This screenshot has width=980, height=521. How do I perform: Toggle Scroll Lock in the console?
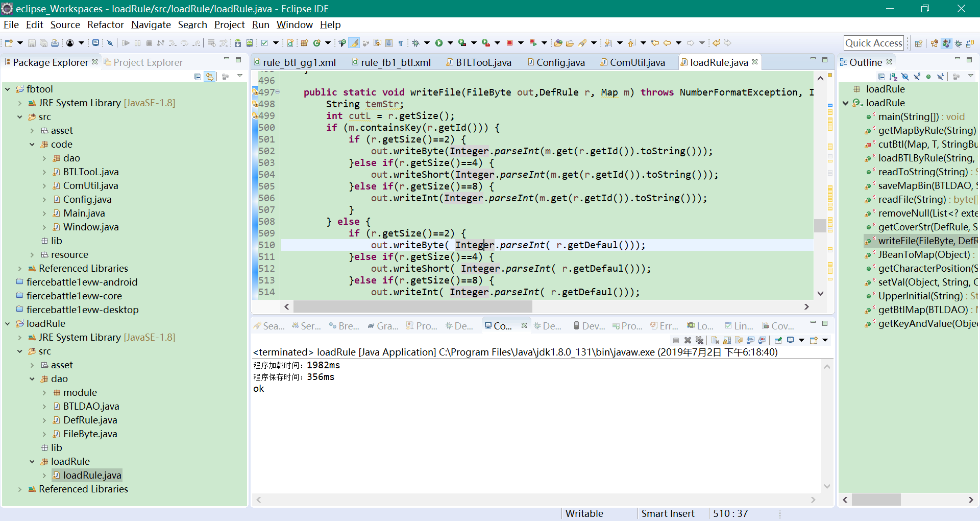click(x=727, y=340)
